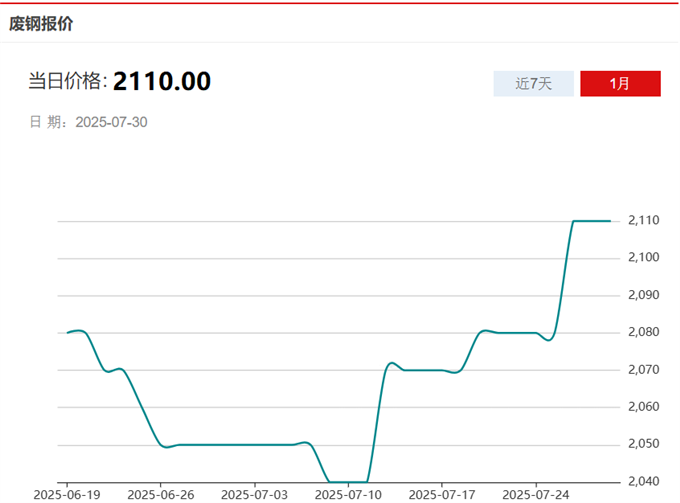Select x-axis date 2025-07-10
This screenshot has width=680, height=503.
click(x=348, y=494)
